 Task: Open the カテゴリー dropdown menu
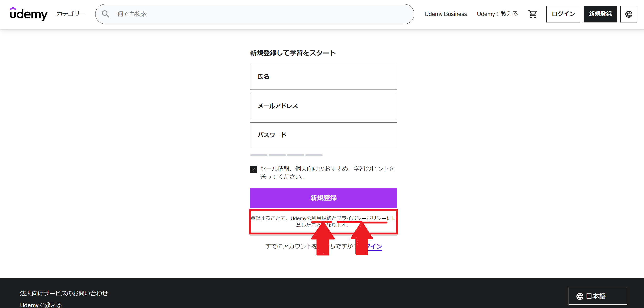click(71, 14)
